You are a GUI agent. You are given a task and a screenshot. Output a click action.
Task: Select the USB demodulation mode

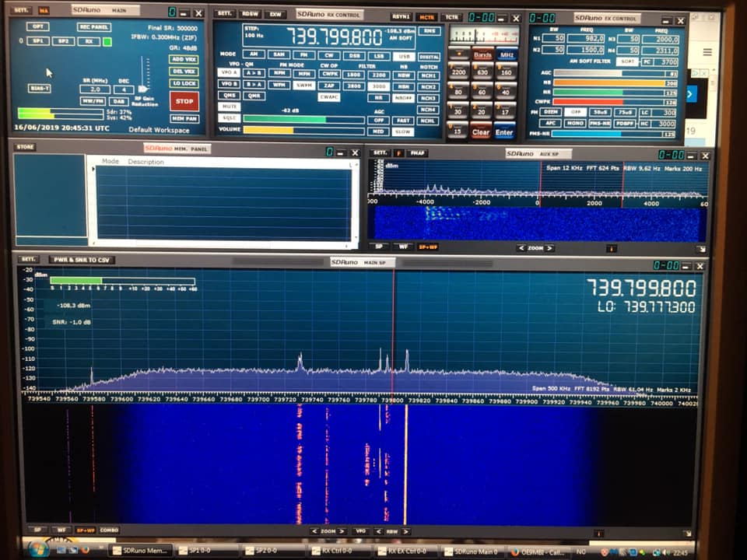click(x=403, y=56)
